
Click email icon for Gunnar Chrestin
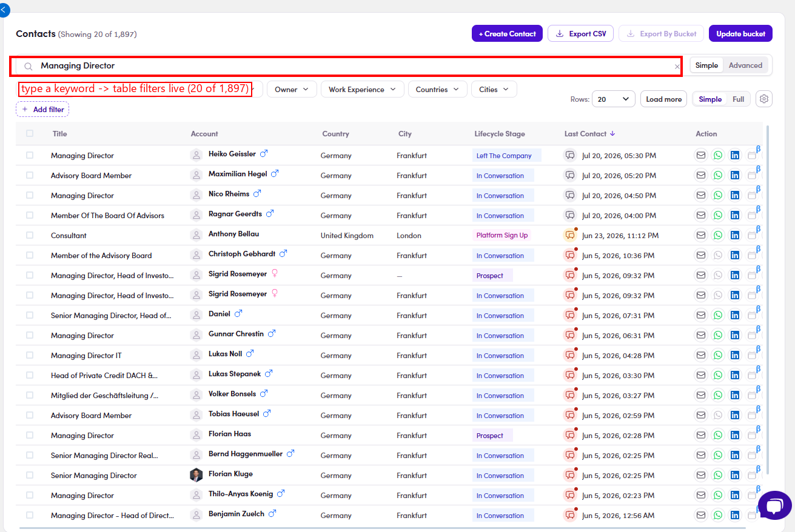click(701, 335)
